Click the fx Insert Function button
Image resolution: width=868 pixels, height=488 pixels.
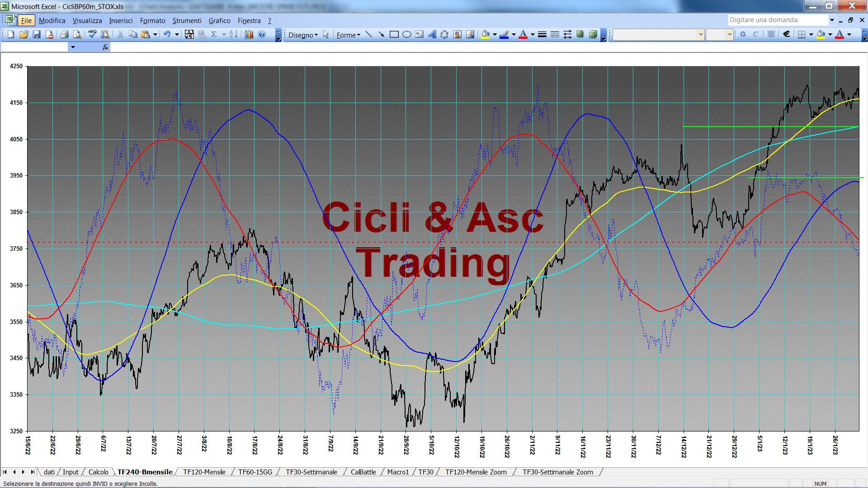pyautogui.click(x=105, y=47)
